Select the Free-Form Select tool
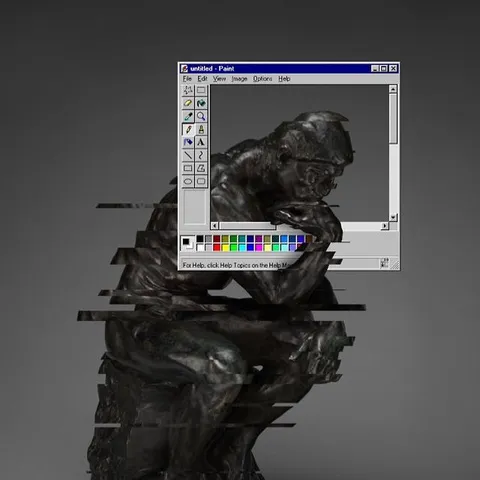Screen dimensions: 480x480 [188, 90]
